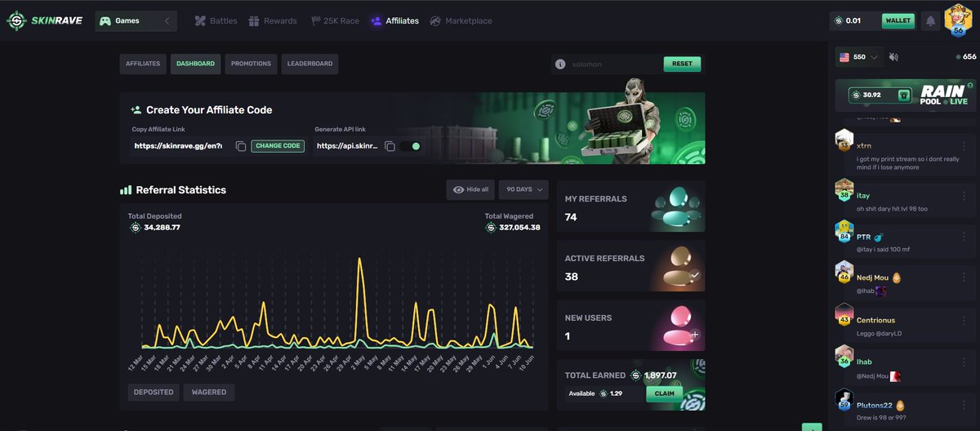Open options menu for Plutons22 message
Image resolution: width=980 pixels, height=431 pixels.
tap(964, 405)
